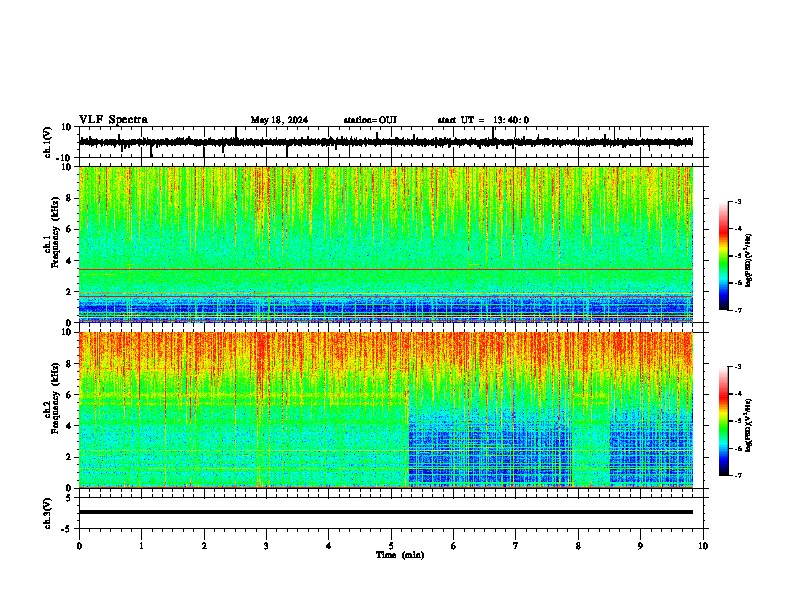Click the -7 label on ch.1 colorbar
This screenshot has height=612, width=792.
738,310
